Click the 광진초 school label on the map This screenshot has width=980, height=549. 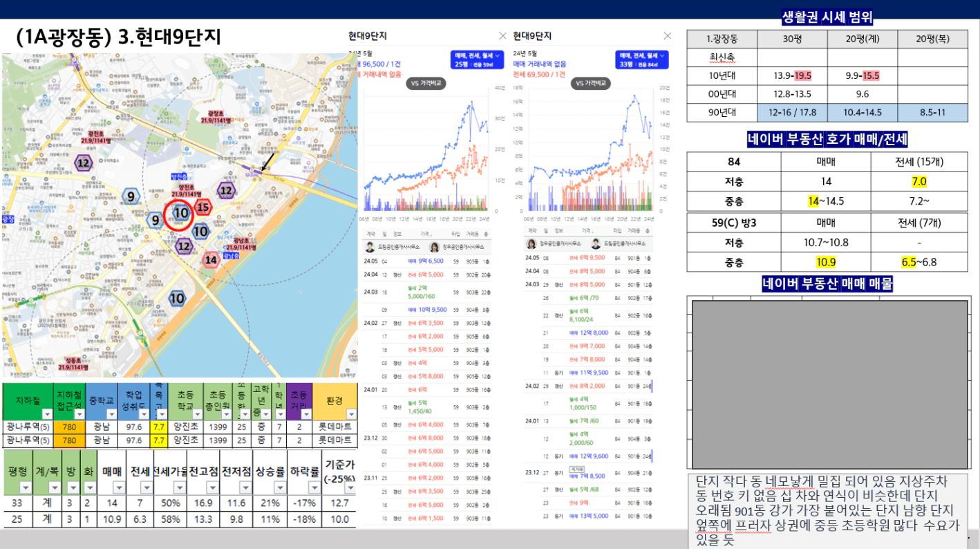(x=96, y=137)
